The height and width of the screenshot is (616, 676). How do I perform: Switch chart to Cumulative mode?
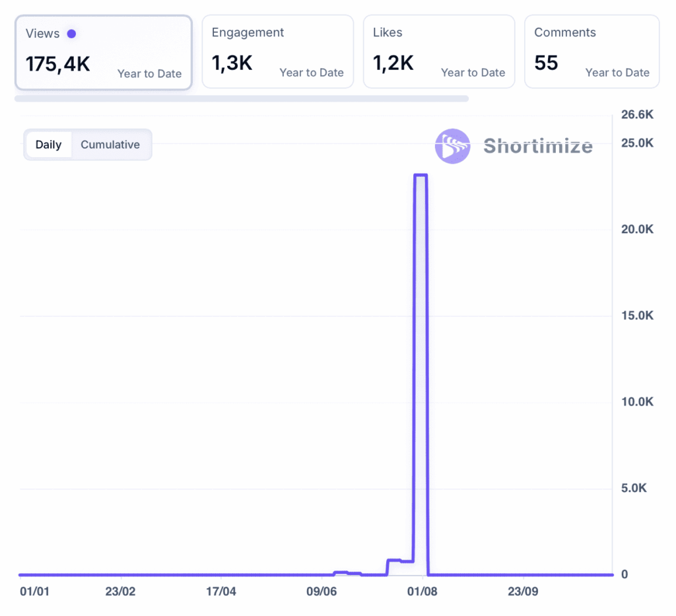pos(110,145)
